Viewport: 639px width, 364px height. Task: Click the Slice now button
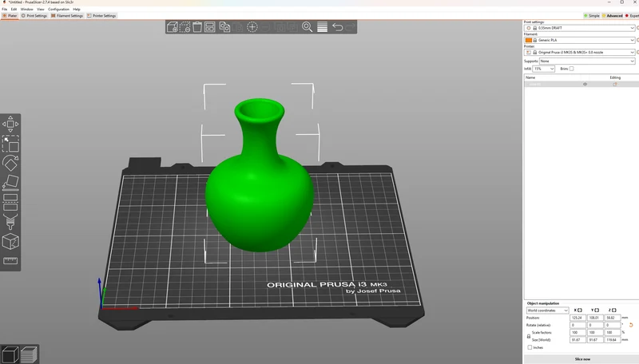(582, 359)
